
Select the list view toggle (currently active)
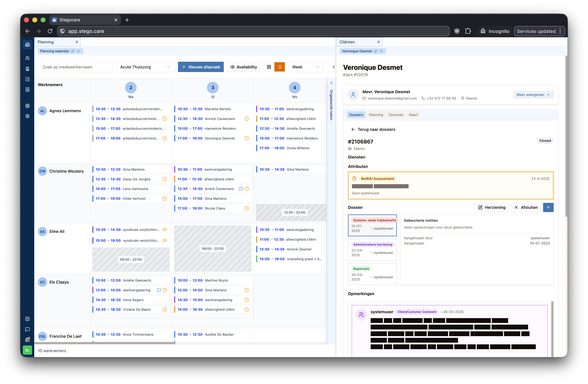[279, 67]
